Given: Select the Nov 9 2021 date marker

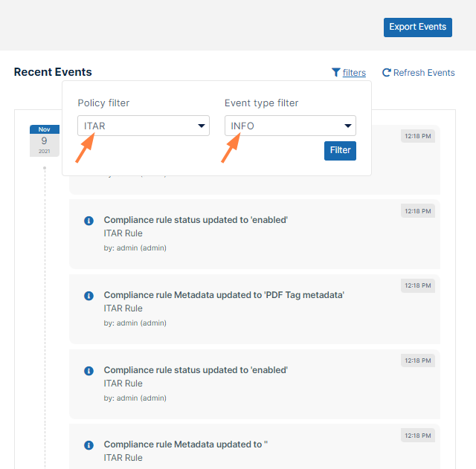Looking at the screenshot, I should 44,140.
